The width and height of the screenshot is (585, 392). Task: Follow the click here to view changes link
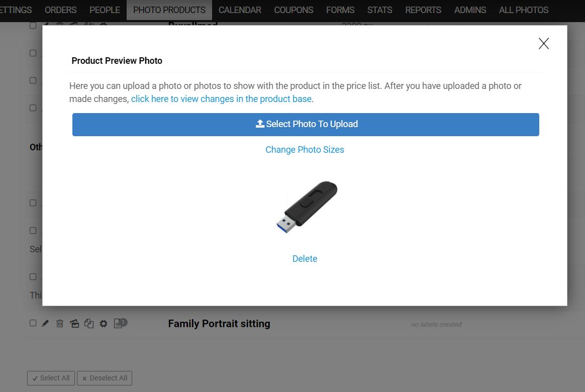[x=221, y=99]
